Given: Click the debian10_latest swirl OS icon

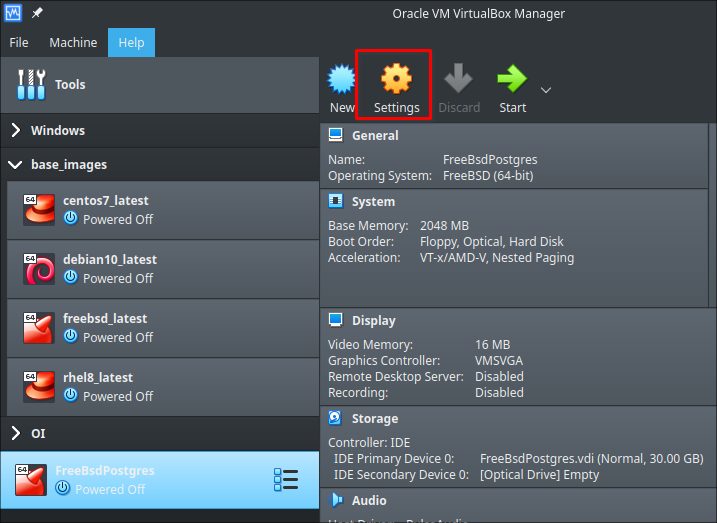Looking at the screenshot, I should (x=39, y=269).
